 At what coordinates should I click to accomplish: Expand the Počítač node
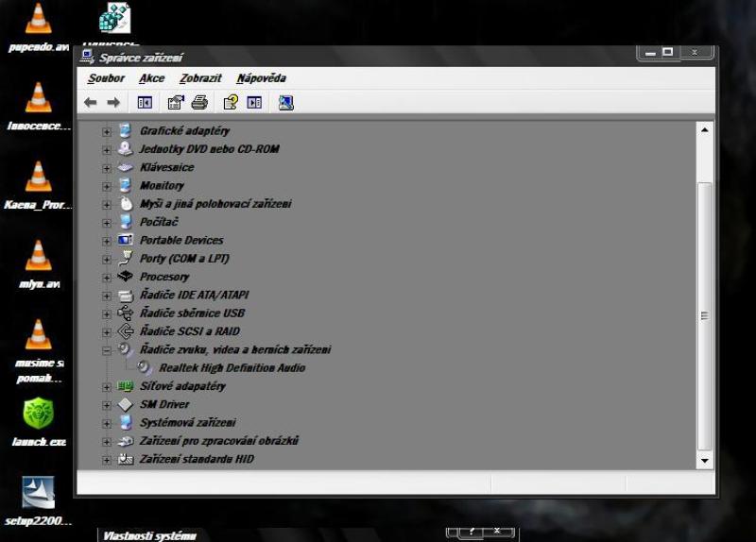[x=107, y=223]
